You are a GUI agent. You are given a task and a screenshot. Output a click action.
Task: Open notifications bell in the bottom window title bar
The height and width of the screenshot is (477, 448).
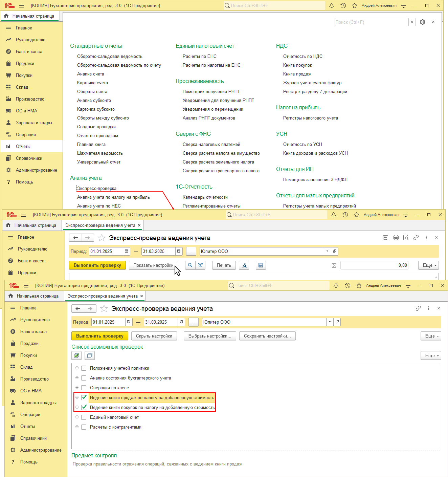coord(336,286)
